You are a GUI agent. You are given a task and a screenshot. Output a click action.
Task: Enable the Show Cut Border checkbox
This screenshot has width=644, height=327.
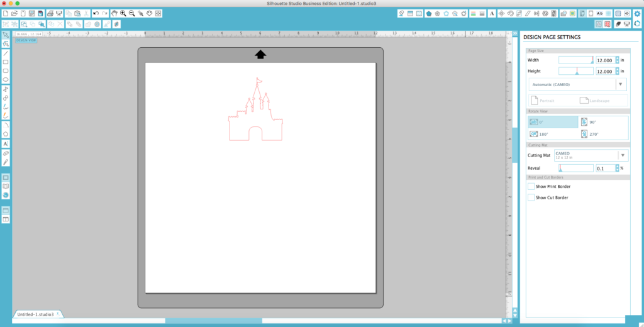(x=531, y=197)
